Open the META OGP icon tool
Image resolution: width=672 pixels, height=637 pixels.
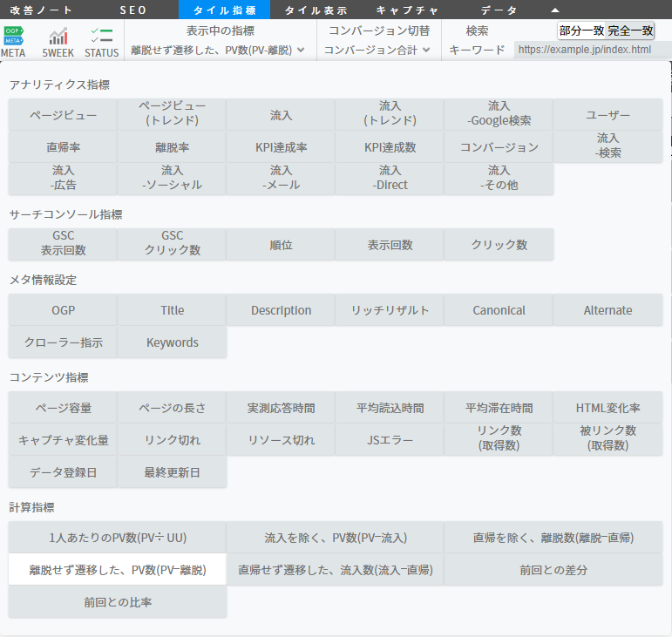click(x=13, y=42)
